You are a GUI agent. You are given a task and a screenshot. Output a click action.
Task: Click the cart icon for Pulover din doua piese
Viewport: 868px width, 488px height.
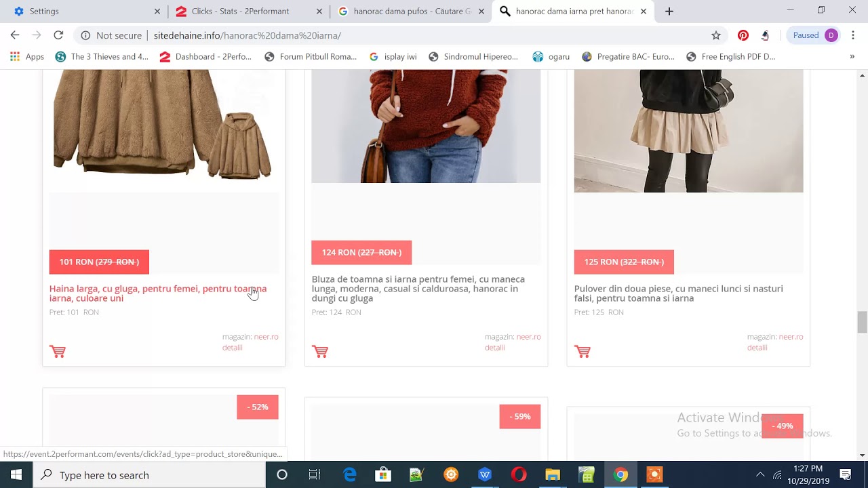coord(583,351)
